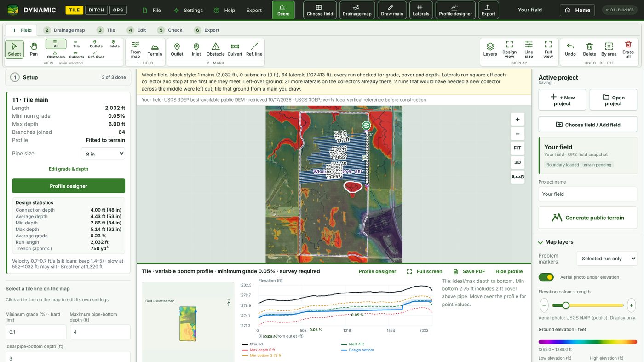Viewport: 644px width, 362px height.
Task: Go to step 5 Check tab
Action: (x=170, y=30)
